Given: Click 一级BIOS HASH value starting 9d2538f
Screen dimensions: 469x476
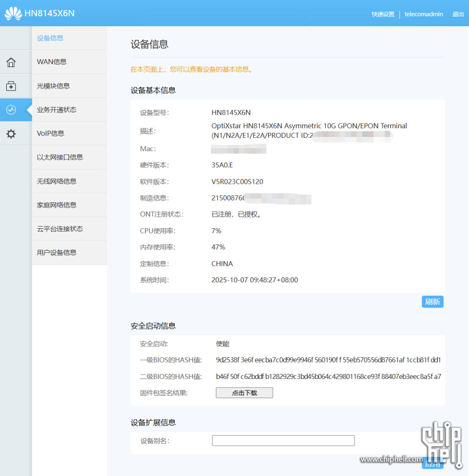Looking at the screenshot, I should coord(328,360).
